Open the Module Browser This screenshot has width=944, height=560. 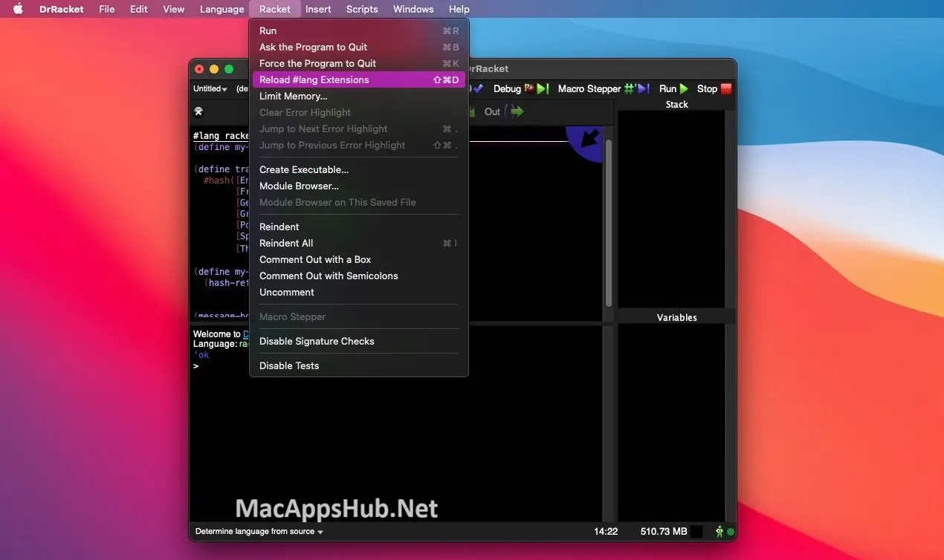[x=359, y=186]
